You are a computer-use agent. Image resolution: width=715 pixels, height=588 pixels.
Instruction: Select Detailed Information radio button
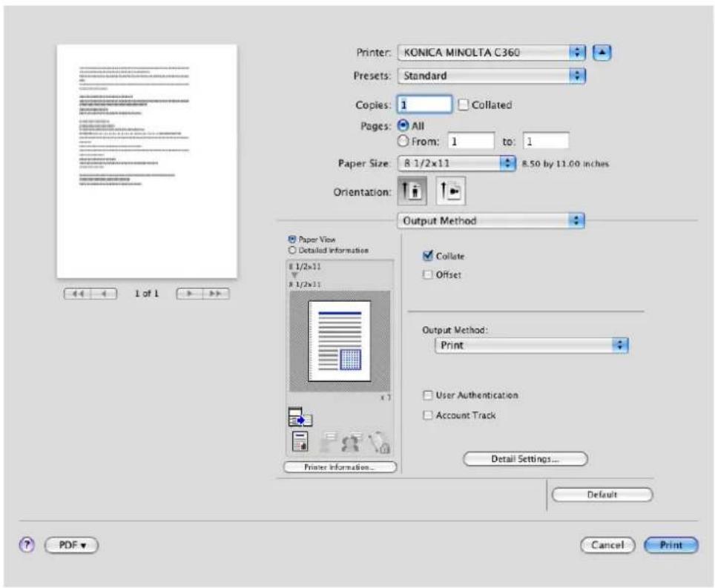tap(292, 250)
